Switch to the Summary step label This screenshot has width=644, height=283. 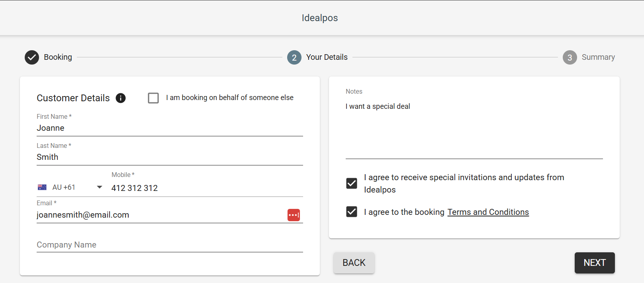pyautogui.click(x=598, y=57)
